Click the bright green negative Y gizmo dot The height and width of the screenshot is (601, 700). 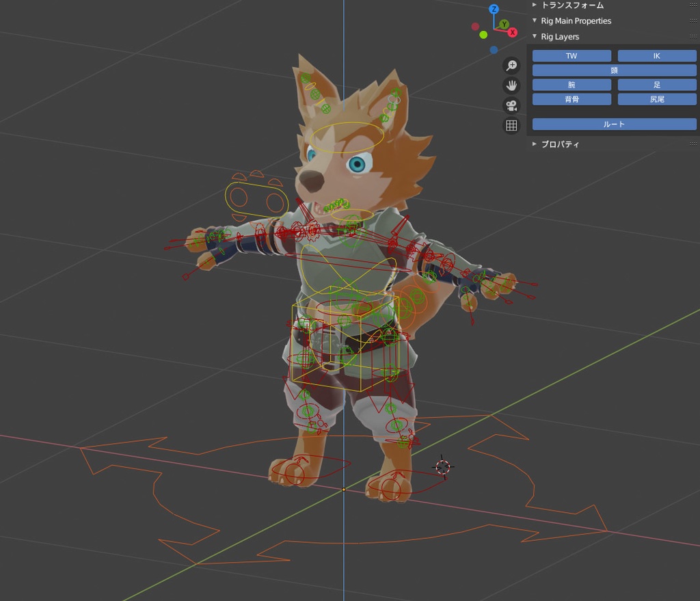click(483, 35)
